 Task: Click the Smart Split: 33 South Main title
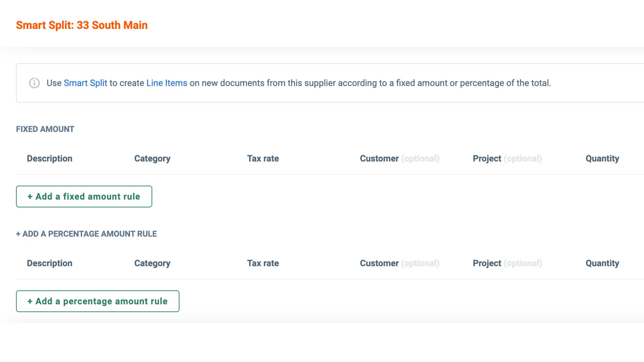82,25
